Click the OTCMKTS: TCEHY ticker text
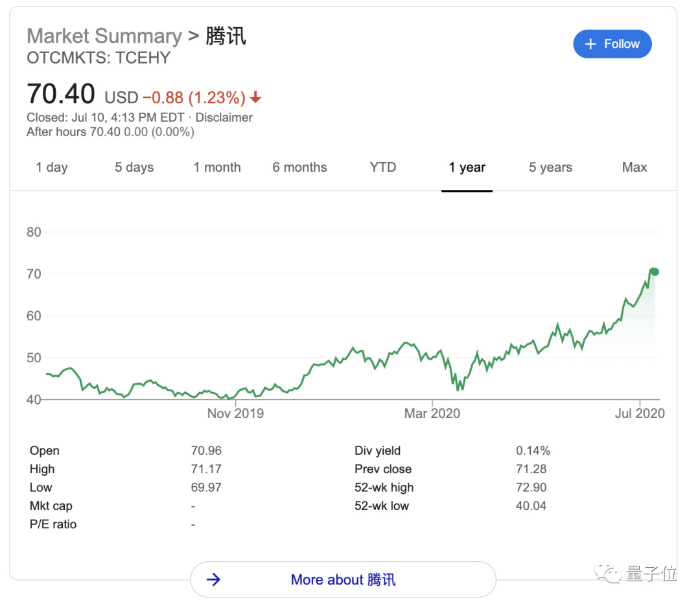Viewport: 700px width, 604px height. pyautogui.click(x=99, y=58)
